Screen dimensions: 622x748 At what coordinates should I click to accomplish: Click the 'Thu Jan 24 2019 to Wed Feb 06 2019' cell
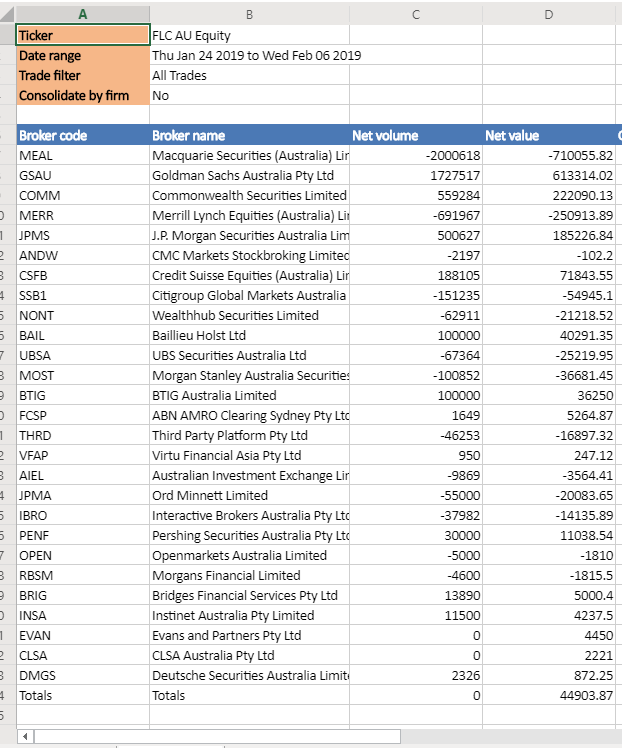(249, 55)
